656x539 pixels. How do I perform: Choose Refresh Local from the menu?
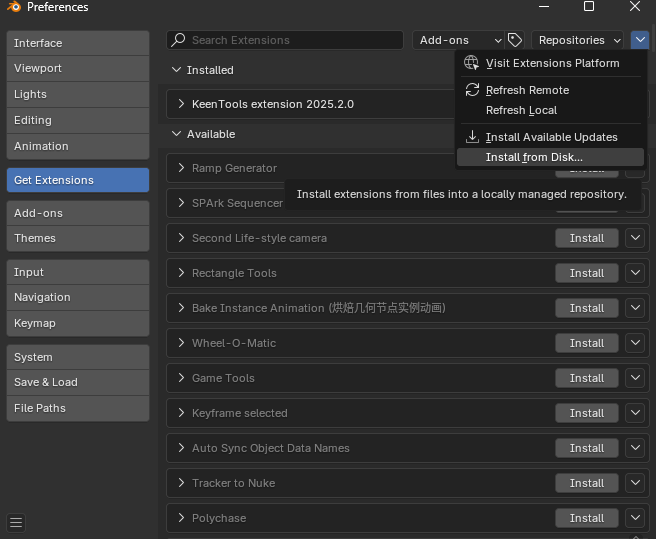coord(521,110)
